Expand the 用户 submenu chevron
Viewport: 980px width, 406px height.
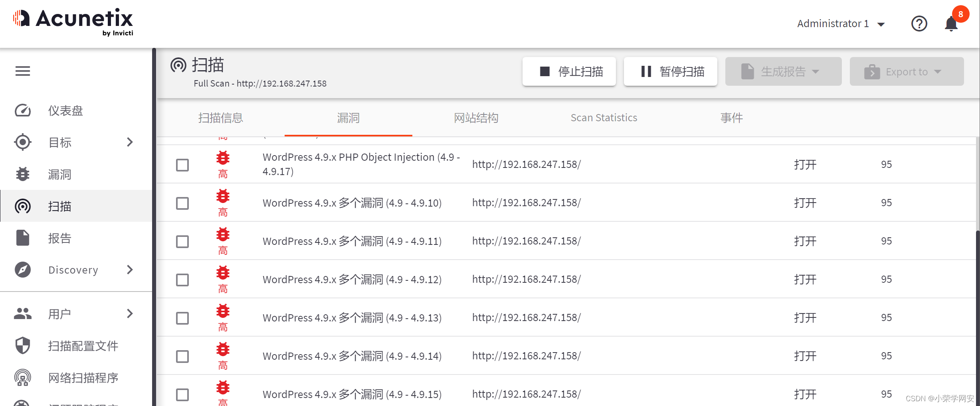[x=130, y=313]
